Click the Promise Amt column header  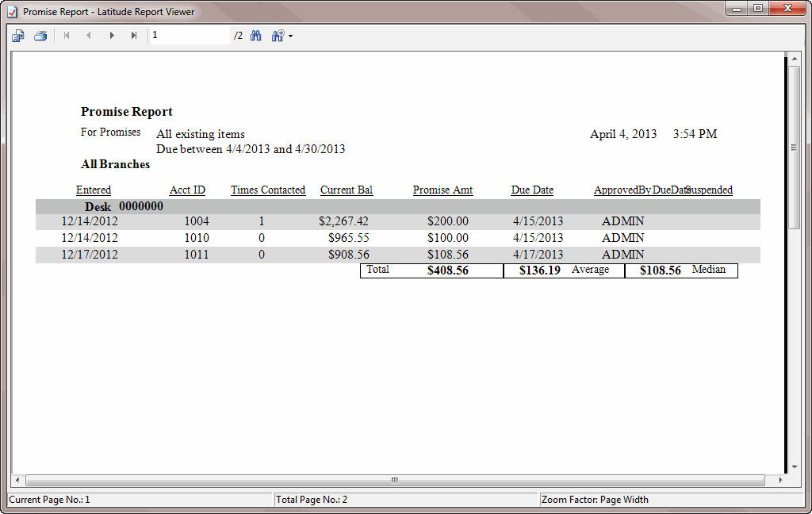pyautogui.click(x=442, y=190)
